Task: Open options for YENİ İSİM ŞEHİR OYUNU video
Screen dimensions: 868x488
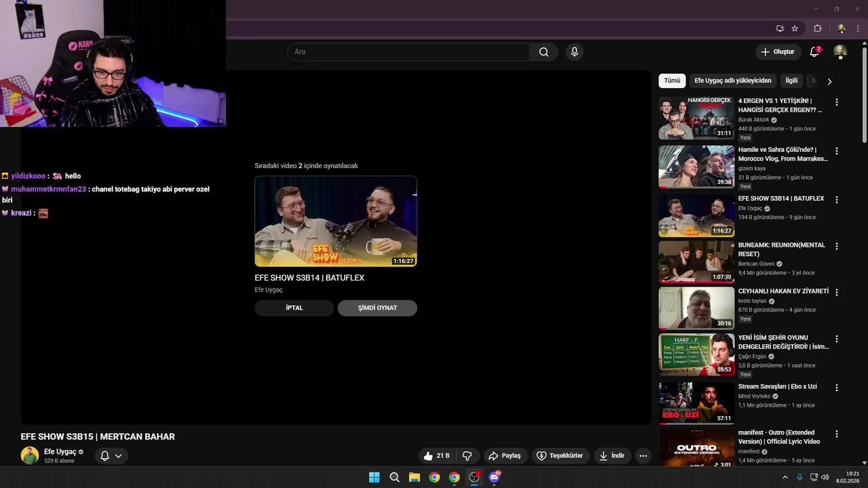Action: [x=837, y=339]
